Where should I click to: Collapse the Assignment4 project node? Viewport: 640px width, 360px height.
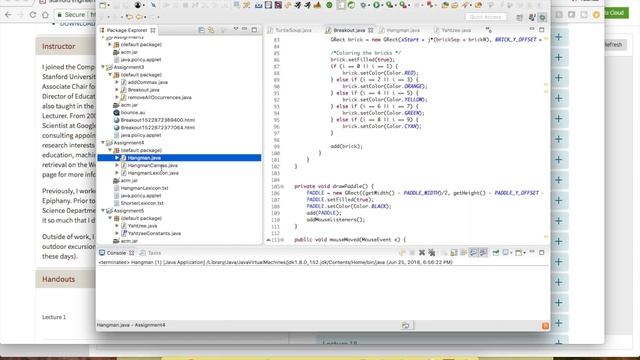tap(103, 142)
